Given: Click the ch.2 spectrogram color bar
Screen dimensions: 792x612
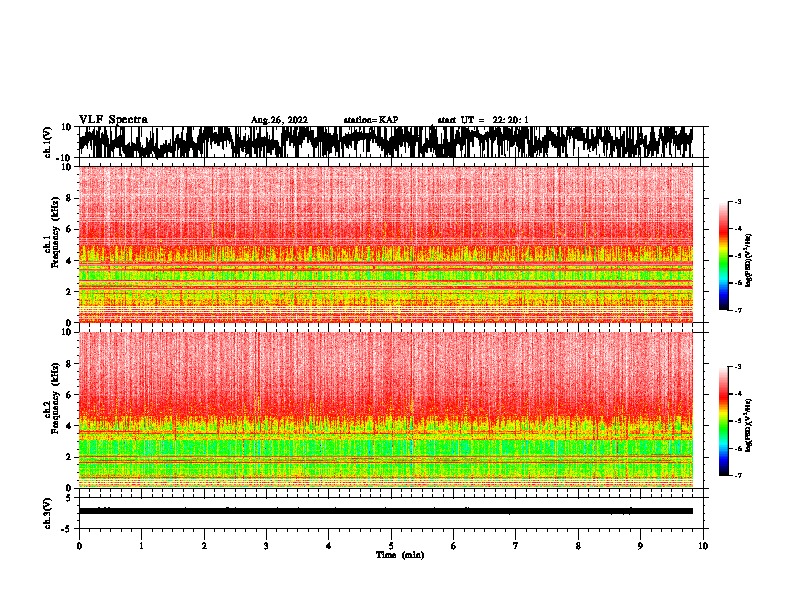Looking at the screenshot, I should tap(723, 421).
